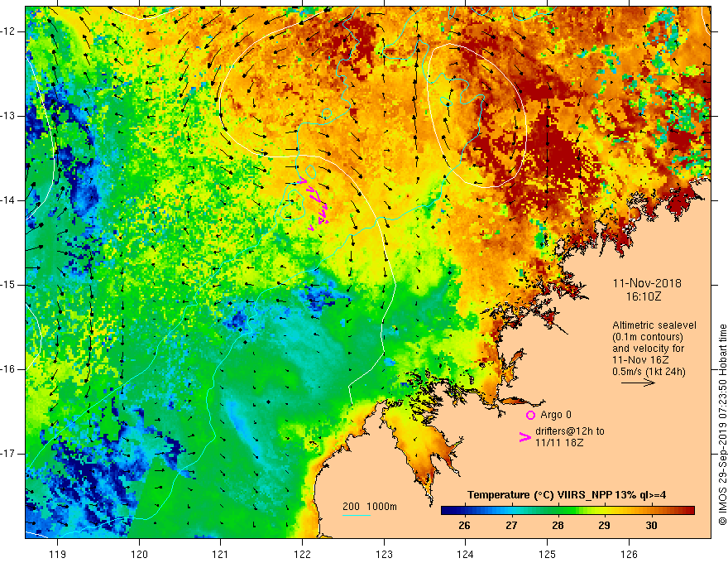728x563 pixels.
Task: Click the longitude axis label '126'
Action: click(x=629, y=554)
